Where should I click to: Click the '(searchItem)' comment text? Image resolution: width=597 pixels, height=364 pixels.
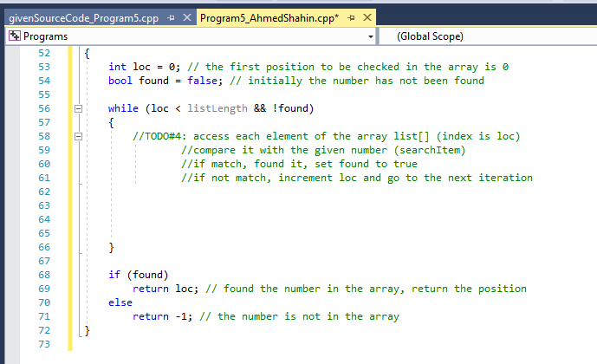click(x=430, y=150)
